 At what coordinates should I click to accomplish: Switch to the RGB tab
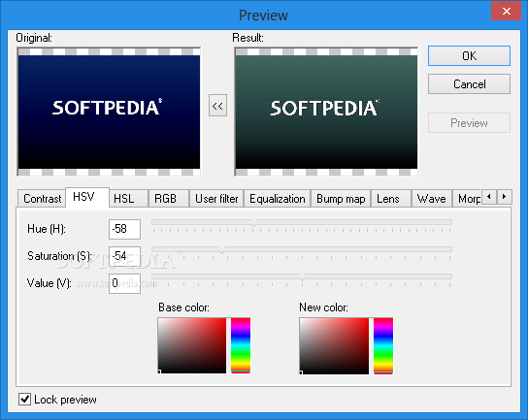(168, 199)
